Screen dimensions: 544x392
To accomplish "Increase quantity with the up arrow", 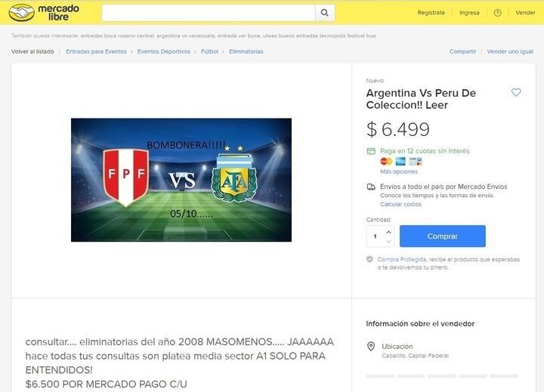I will [389, 232].
